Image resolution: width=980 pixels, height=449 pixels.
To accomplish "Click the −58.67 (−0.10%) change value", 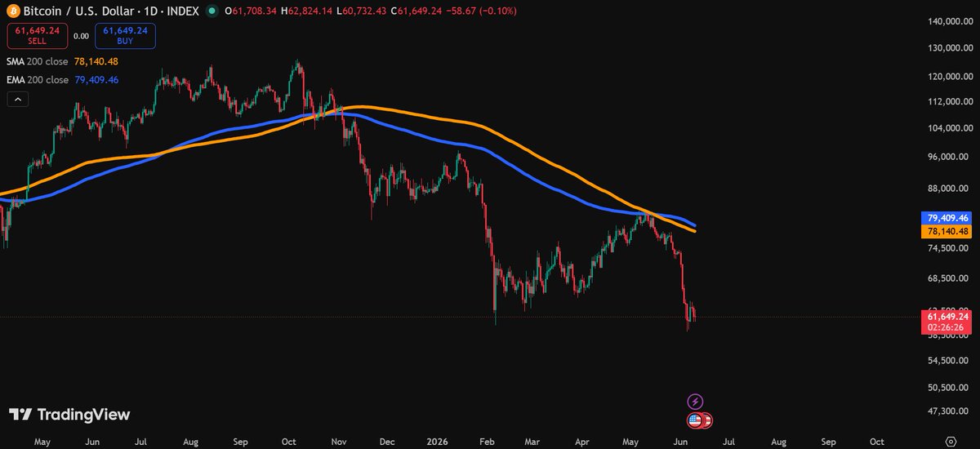I will [481, 11].
